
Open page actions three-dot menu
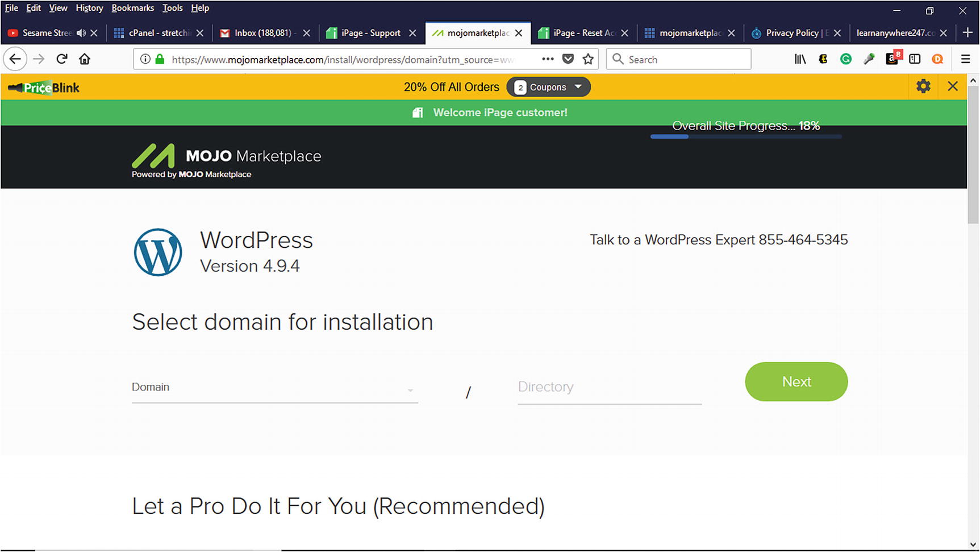(548, 59)
